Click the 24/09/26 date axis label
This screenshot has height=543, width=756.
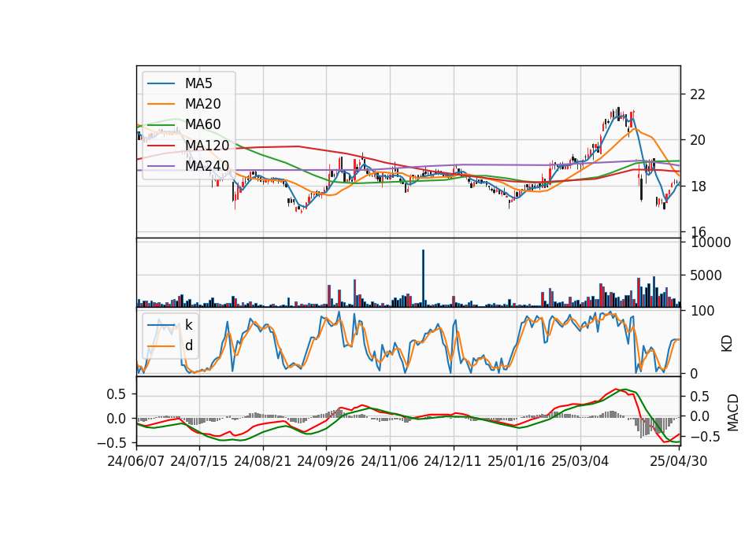[x=326, y=461]
